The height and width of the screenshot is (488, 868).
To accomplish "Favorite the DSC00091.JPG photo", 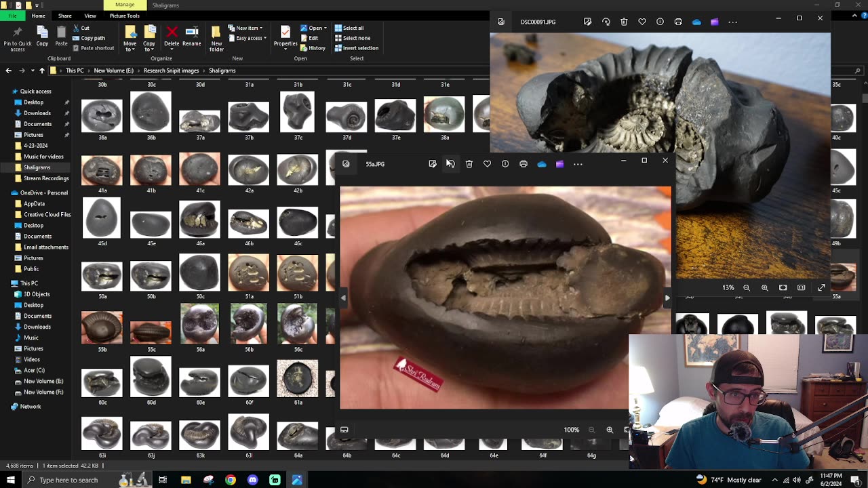I will tap(642, 22).
